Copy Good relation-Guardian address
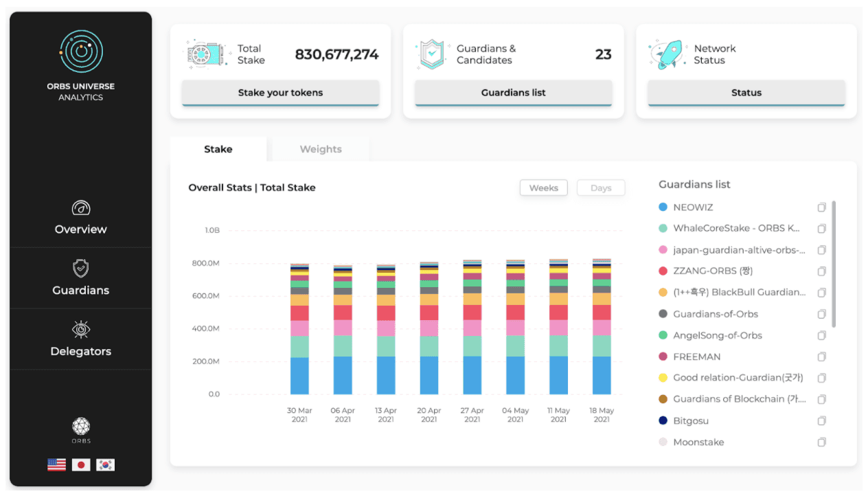 (x=821, y=378)
